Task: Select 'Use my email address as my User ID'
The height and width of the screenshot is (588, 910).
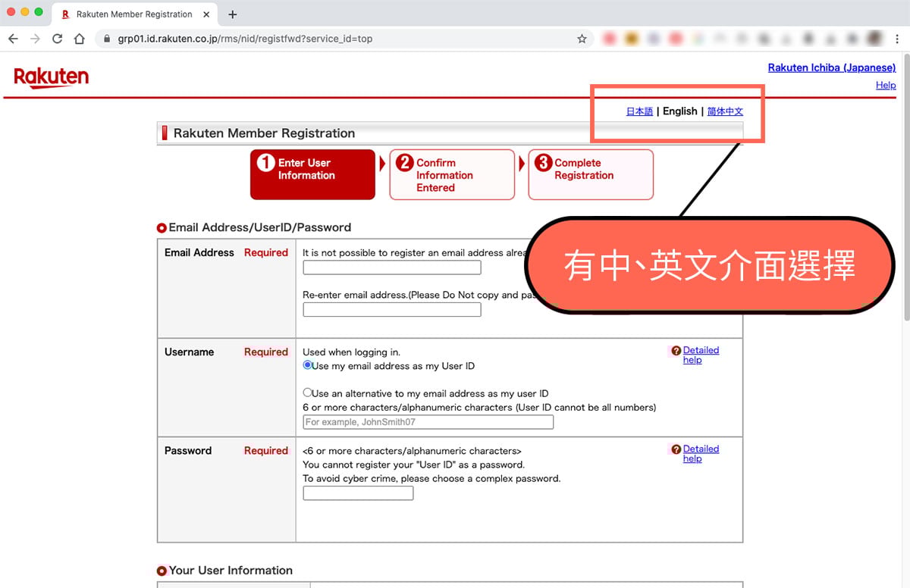Action: 307,365
